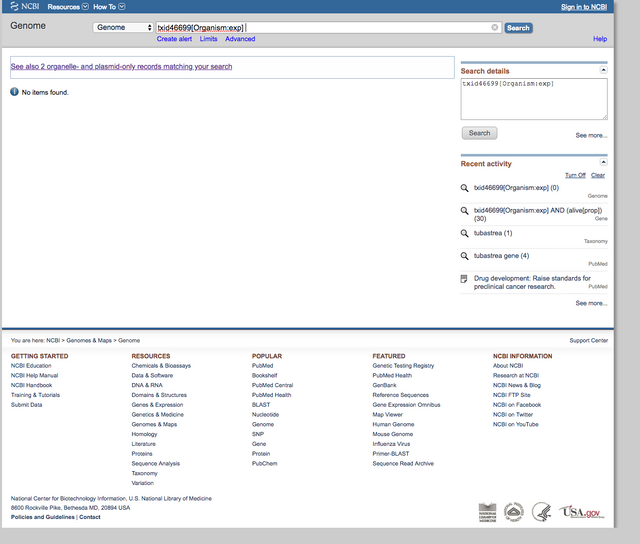Image resolution: width=640 pixels, height=544 pixels.
Task: Open NCBI Education link
Action: [x=31, y=366]
